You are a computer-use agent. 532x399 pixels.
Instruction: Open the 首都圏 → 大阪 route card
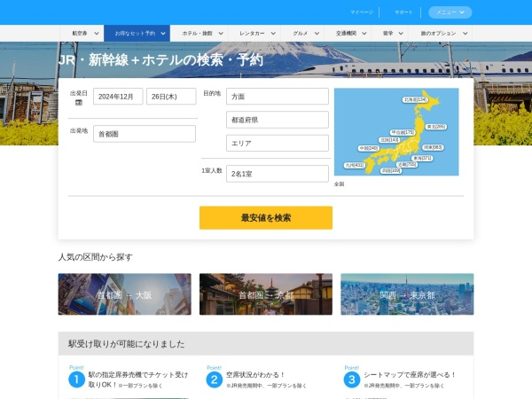[x=124, y=294]
